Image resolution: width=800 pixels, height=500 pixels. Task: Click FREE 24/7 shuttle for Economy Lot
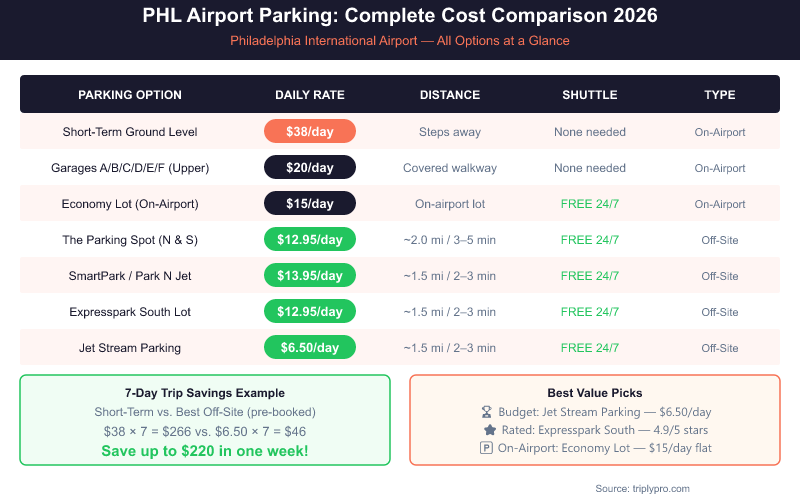pos(590,204)
